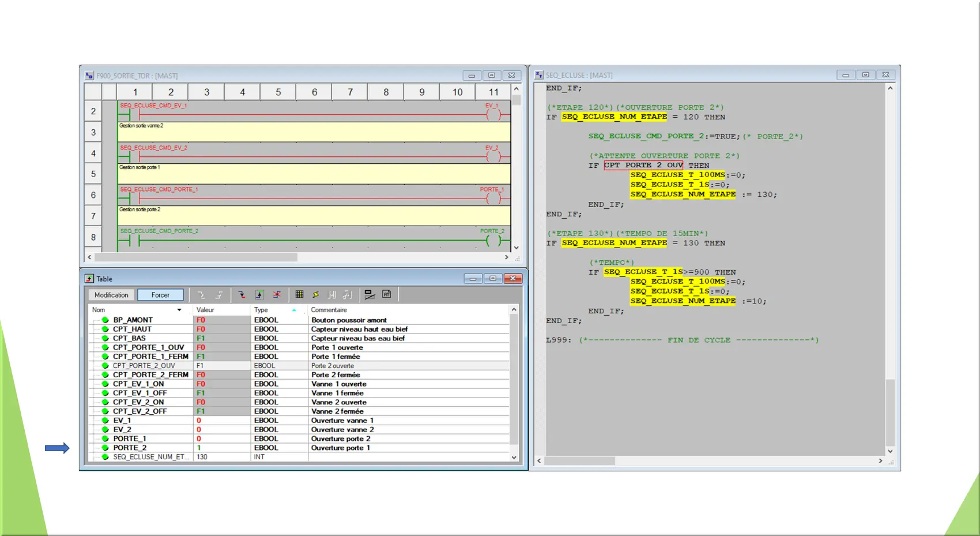This screenshot has width=980, height=536.
Task: Select CPT_PORTE_1_FERM in the table
Action: tap(150, 357)
